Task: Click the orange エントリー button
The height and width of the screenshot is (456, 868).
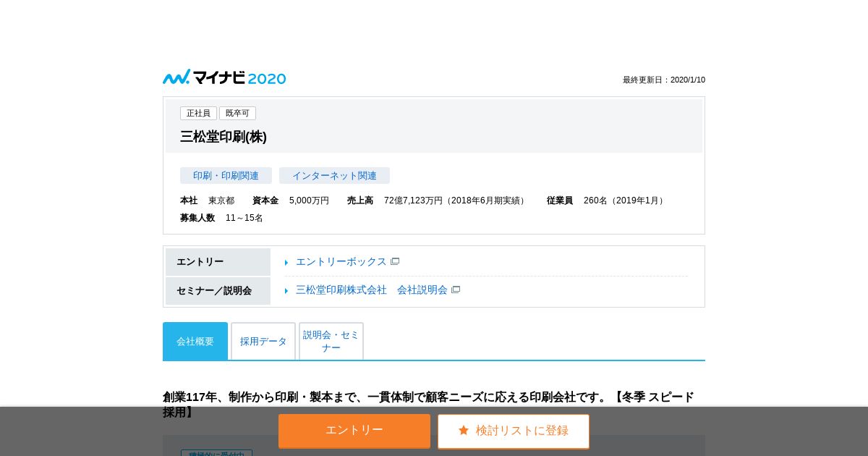Action: [x=354, y=431]
